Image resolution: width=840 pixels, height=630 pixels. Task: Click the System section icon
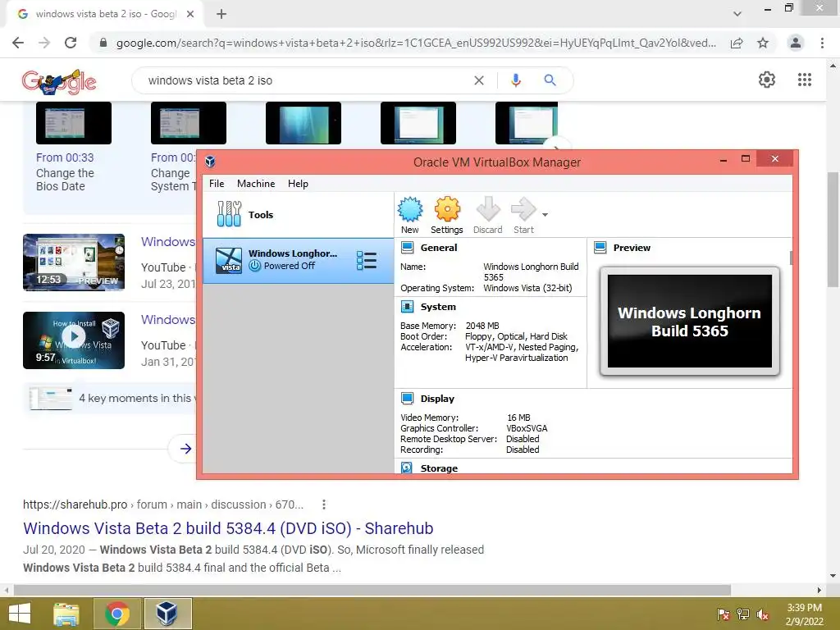click(407, 307)
